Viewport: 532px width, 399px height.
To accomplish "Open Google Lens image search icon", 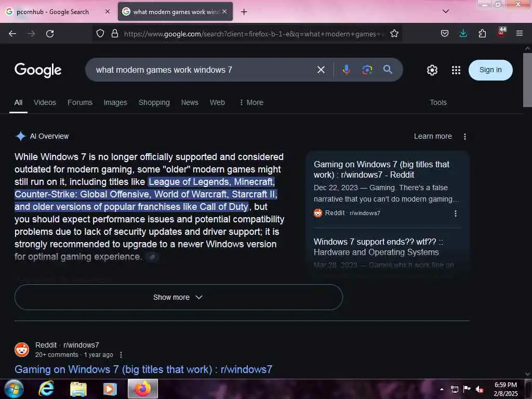I will click(x=367, y=70).
